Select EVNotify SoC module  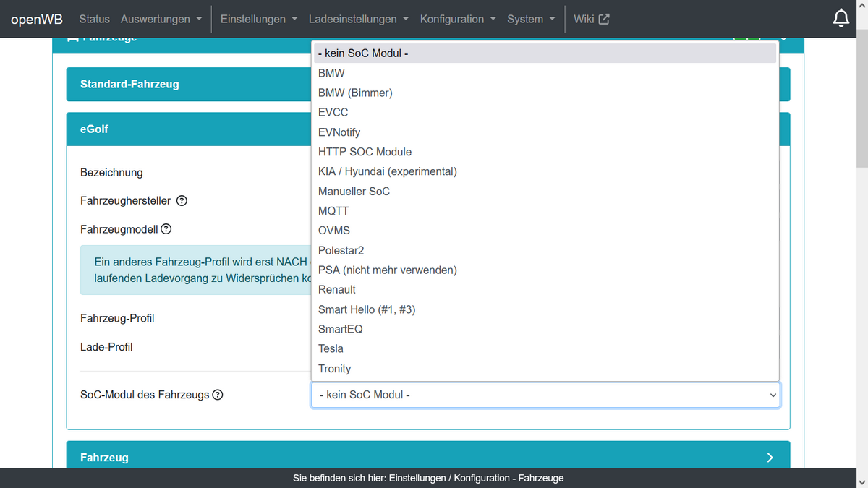pos(545,132)
